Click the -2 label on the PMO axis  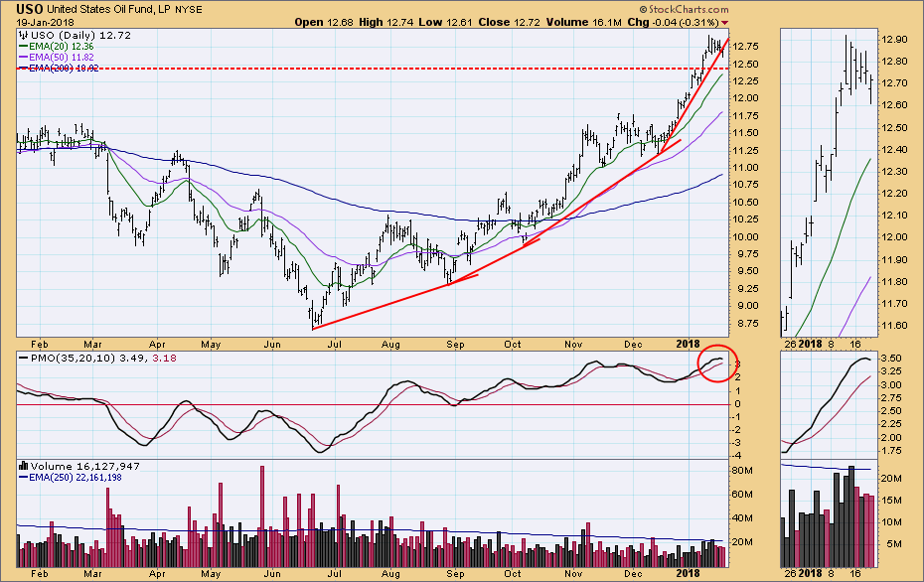[x=736, y=430]
